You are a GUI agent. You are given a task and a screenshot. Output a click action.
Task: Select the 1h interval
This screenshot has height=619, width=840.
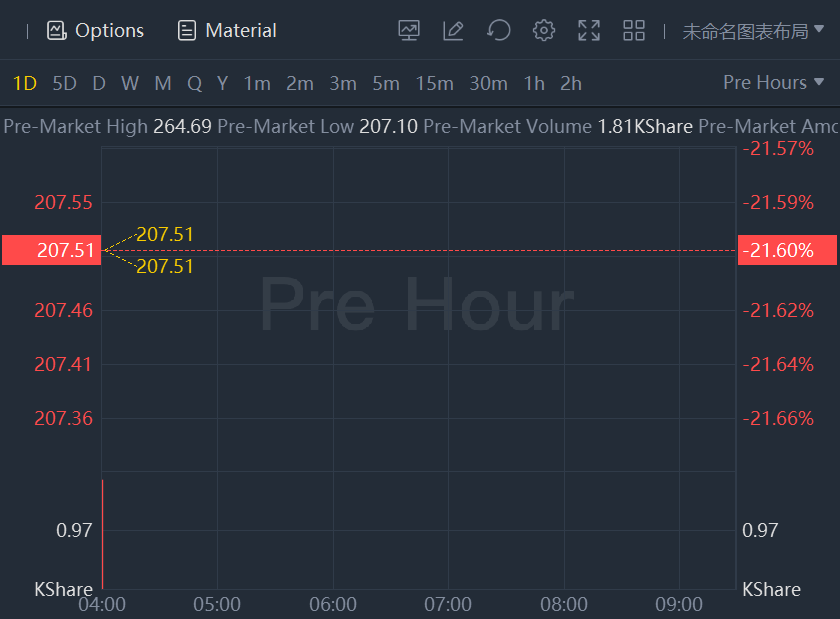tap(534, 83)
